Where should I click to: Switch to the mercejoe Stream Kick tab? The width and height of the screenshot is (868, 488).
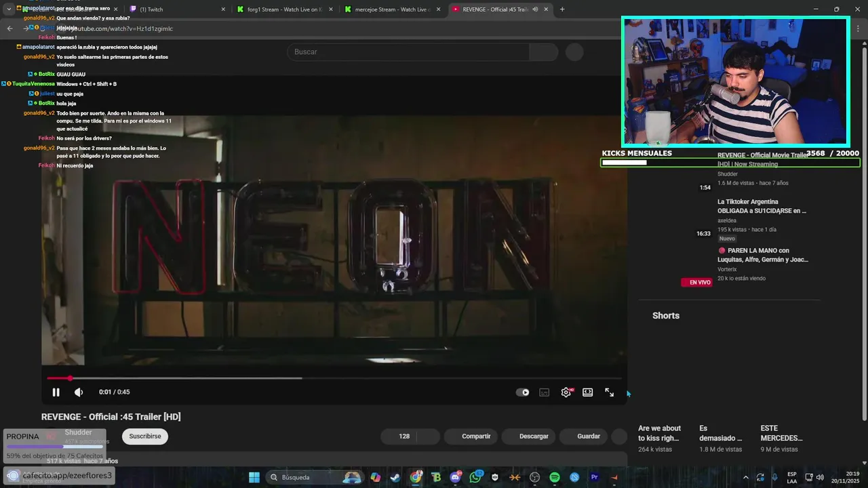click(392, 9)
